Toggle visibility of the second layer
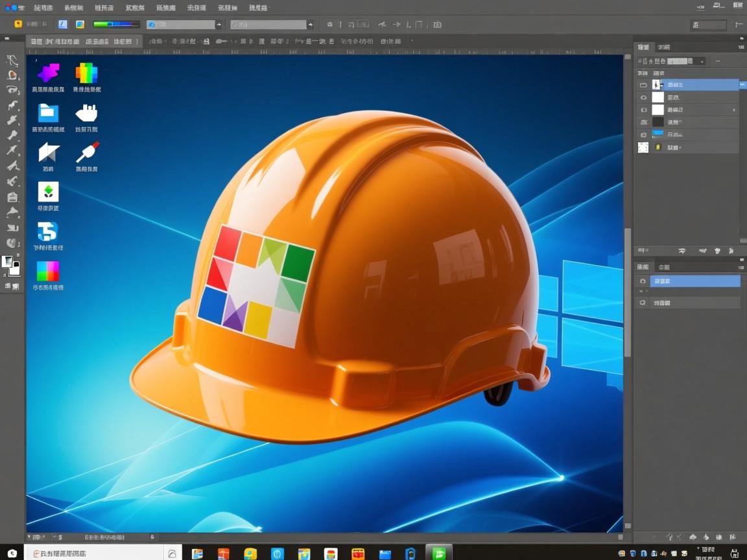This screenshot has height=560, width=747. 643,97
